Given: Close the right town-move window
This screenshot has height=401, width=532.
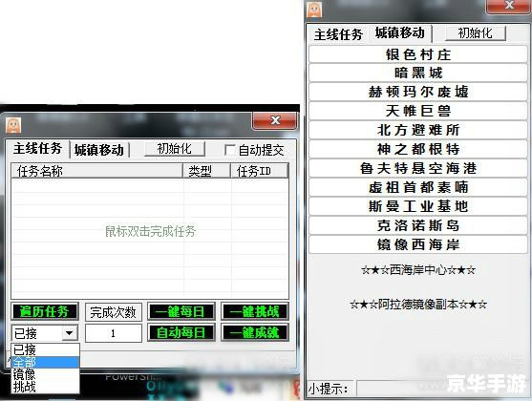Looking at the screenshot, I should (508, 6).
